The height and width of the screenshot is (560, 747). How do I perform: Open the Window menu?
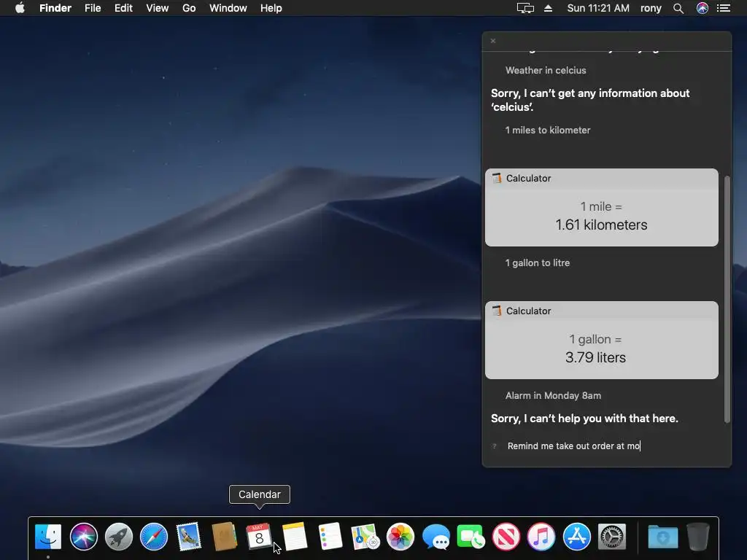point(228,8)
